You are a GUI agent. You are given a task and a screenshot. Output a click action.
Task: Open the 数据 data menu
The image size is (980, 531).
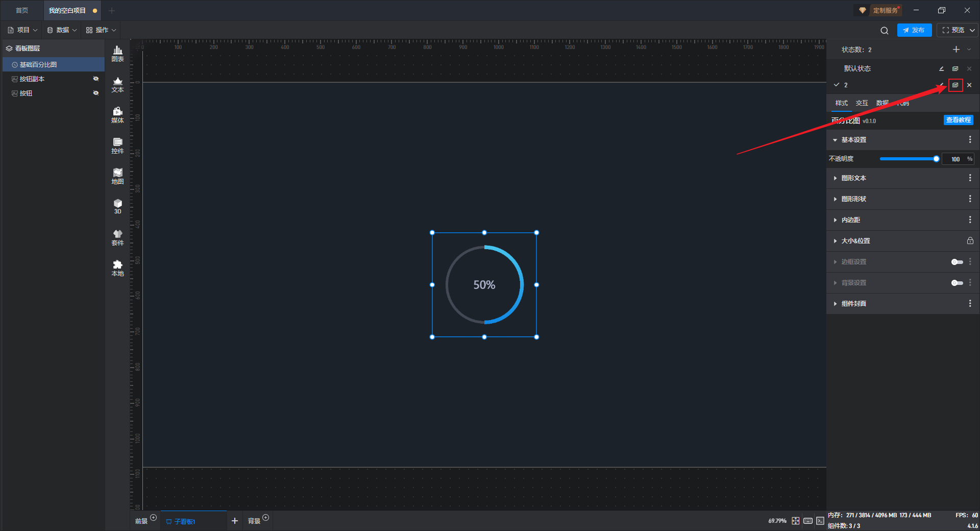click(x=62, y=30)
